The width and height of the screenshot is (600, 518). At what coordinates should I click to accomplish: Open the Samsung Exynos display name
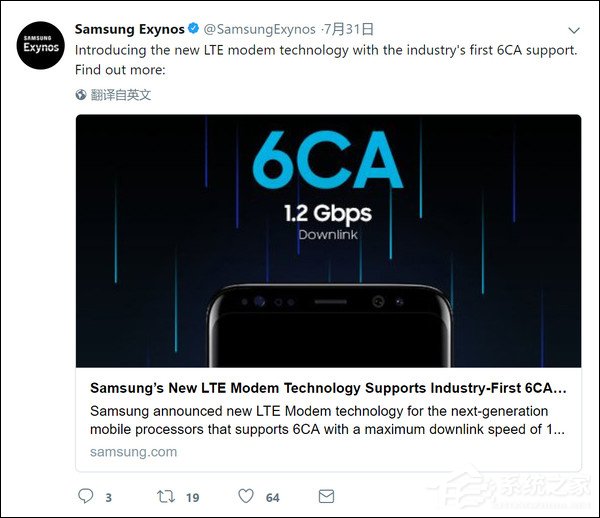click(x=129, y=30)
